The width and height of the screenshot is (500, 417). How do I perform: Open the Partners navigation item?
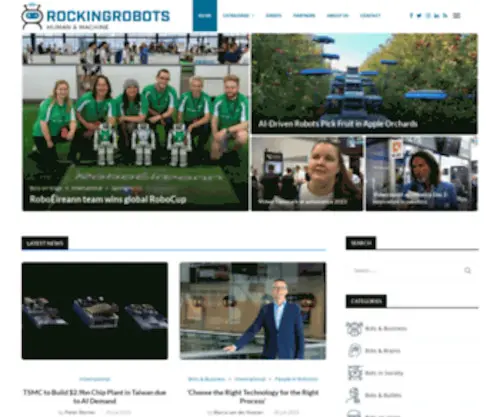click(304, 16)
